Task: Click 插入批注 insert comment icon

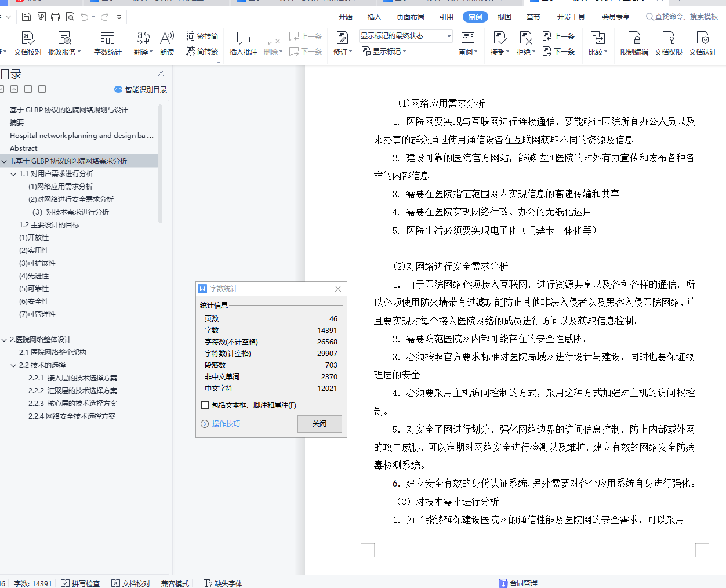Action: click(x=244, y=43)
